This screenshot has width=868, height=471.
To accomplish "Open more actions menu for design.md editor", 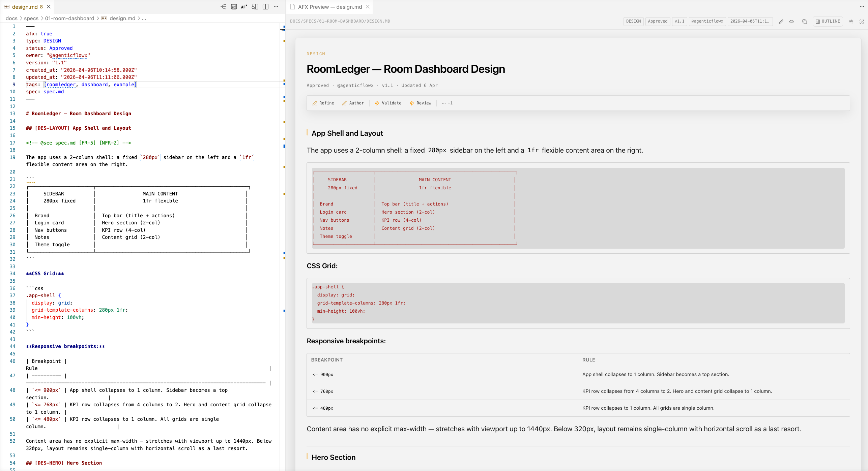I will (x=276, y=7).
